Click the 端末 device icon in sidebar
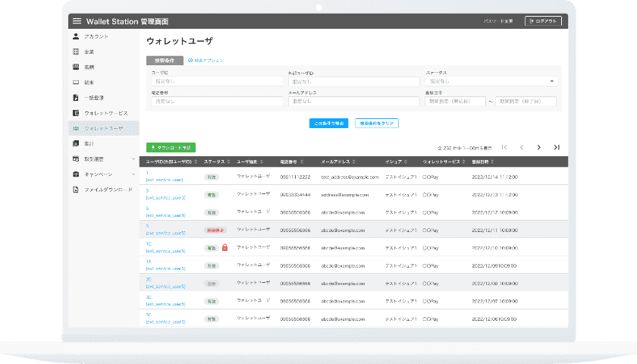Image resolution: width=637 pixels, height=364 pixels. point(76,82)
